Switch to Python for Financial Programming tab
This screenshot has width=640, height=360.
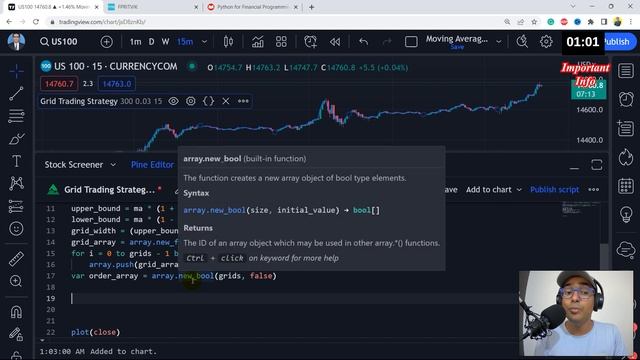pos(253,7)
